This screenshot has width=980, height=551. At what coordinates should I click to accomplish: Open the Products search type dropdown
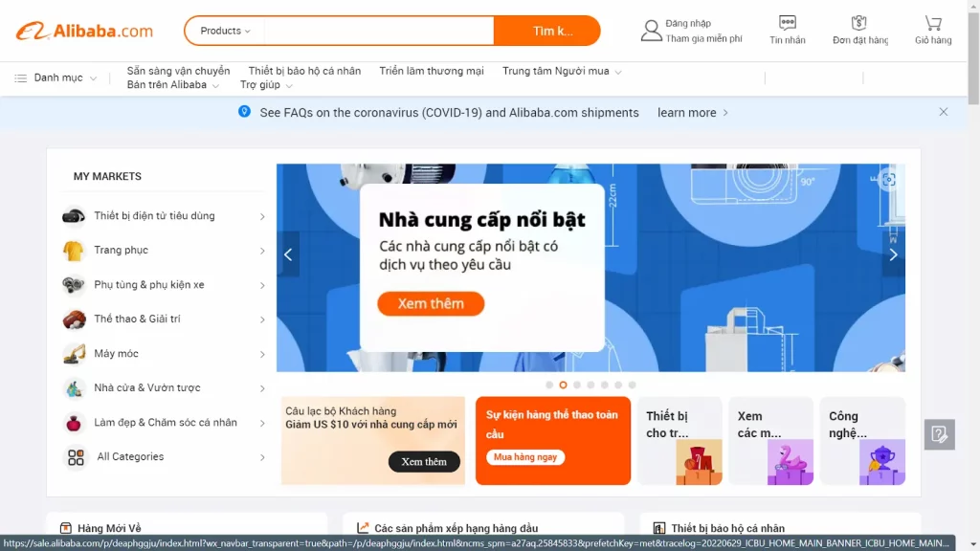pyautogui.click(x=225, y=31)
